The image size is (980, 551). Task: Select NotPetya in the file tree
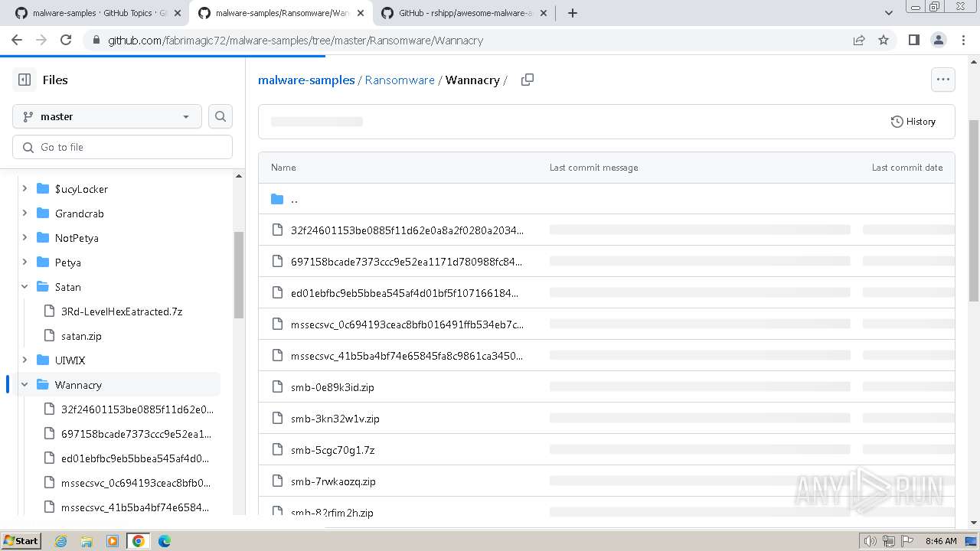coord(77,238)
